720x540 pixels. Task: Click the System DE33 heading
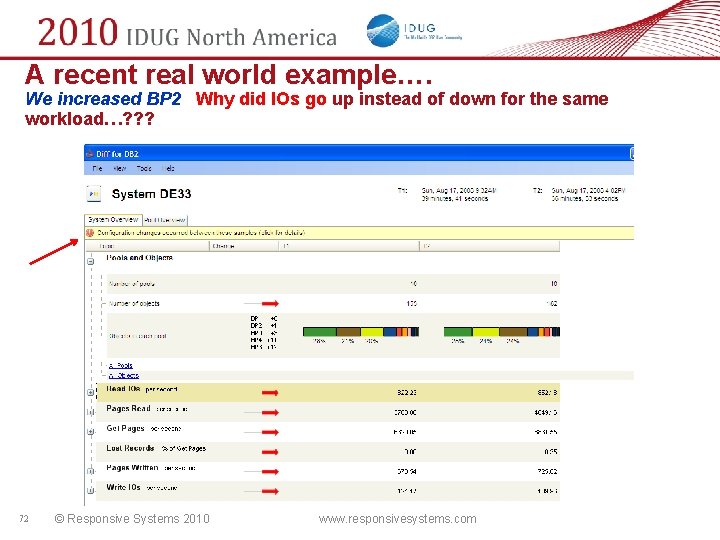point(152,194)
